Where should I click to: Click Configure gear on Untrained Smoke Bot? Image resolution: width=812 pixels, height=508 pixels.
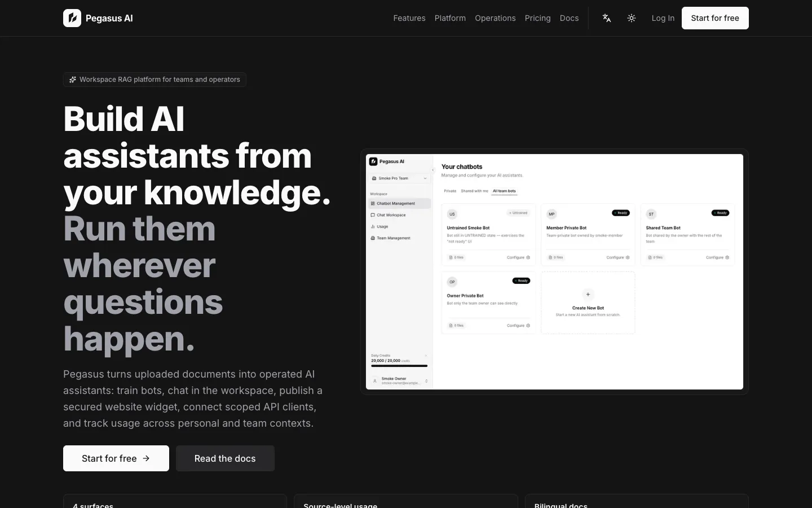point(528,257)
